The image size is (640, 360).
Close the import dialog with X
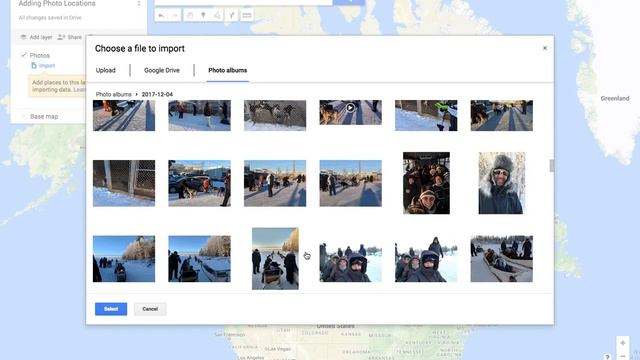pyautogui.click(x=544, y=48)
